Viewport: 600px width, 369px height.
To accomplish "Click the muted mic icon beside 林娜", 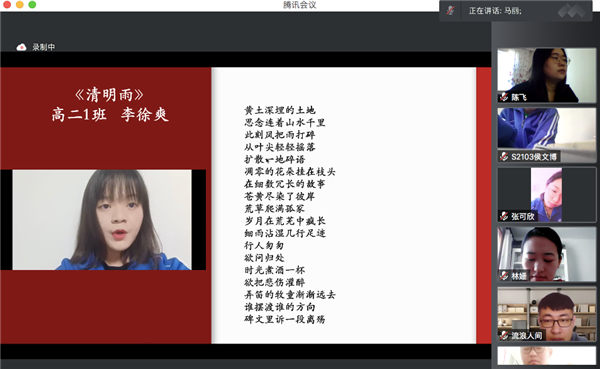I will click(x=504, y=276).
